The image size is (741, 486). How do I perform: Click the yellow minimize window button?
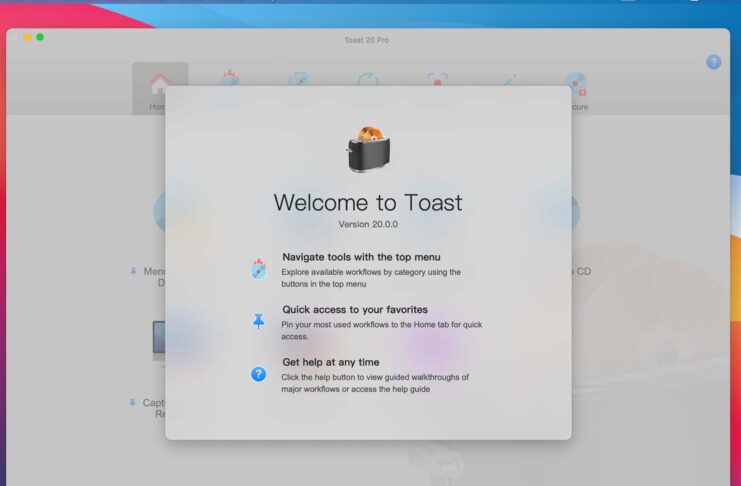pyautogui.click(x=27, y=37)
